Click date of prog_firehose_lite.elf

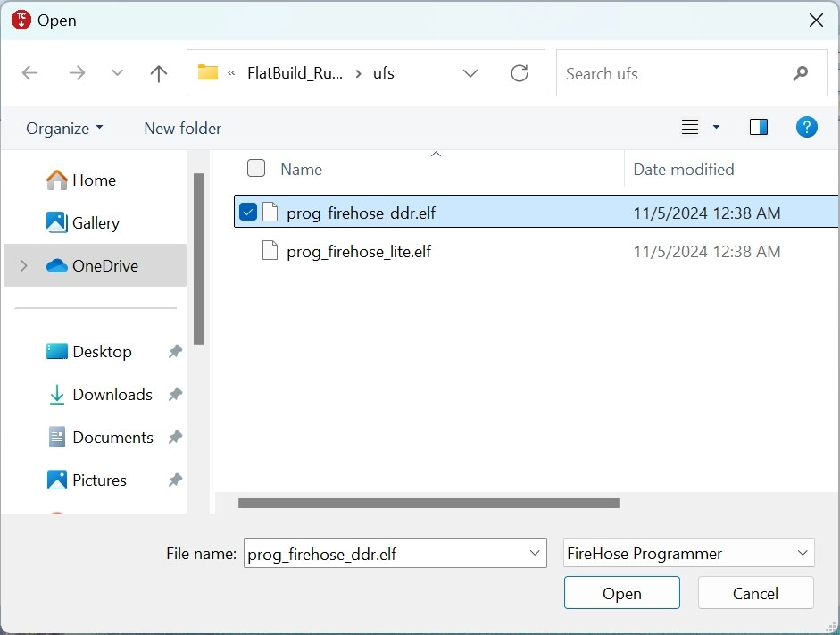pos(707,252)
